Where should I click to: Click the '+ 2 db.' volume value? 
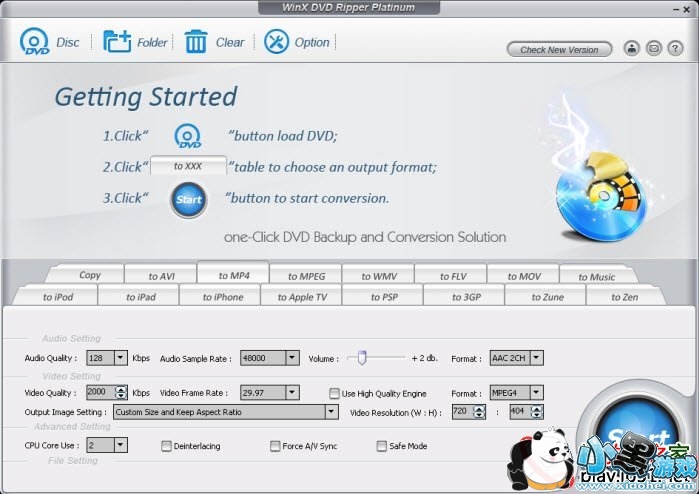click(424, 358)
